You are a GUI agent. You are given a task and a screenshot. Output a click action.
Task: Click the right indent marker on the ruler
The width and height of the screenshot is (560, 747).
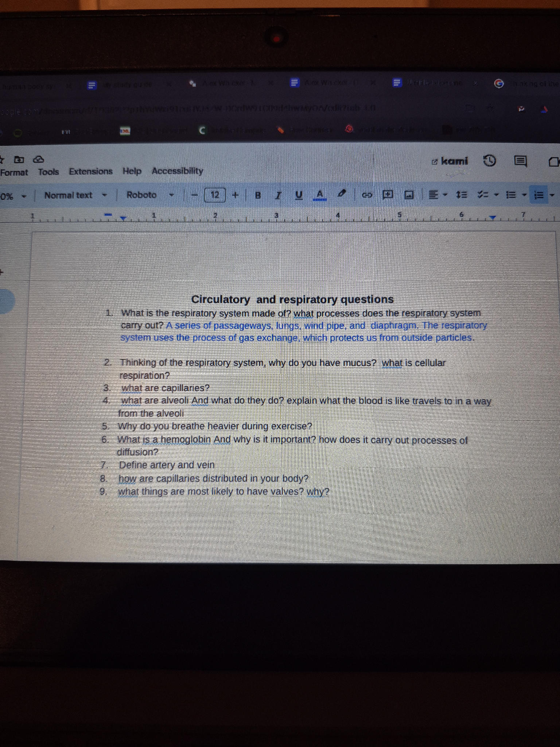point(493,218)
